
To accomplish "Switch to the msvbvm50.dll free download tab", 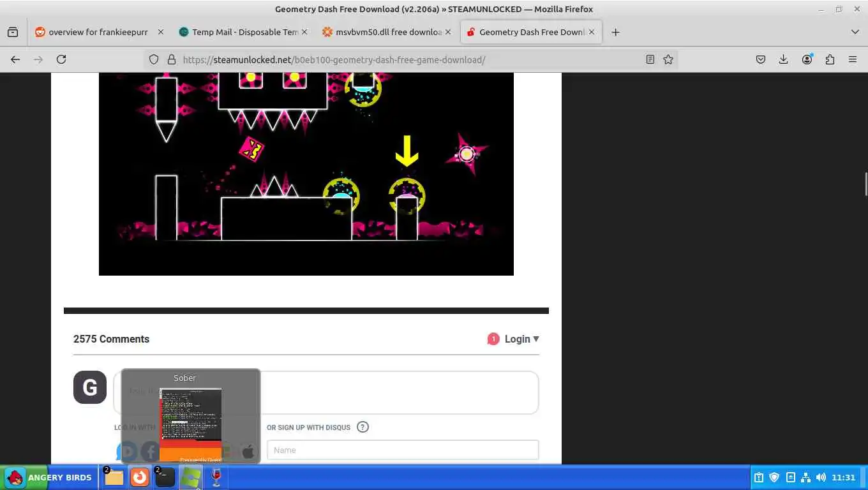I will (x=387, y=32).
